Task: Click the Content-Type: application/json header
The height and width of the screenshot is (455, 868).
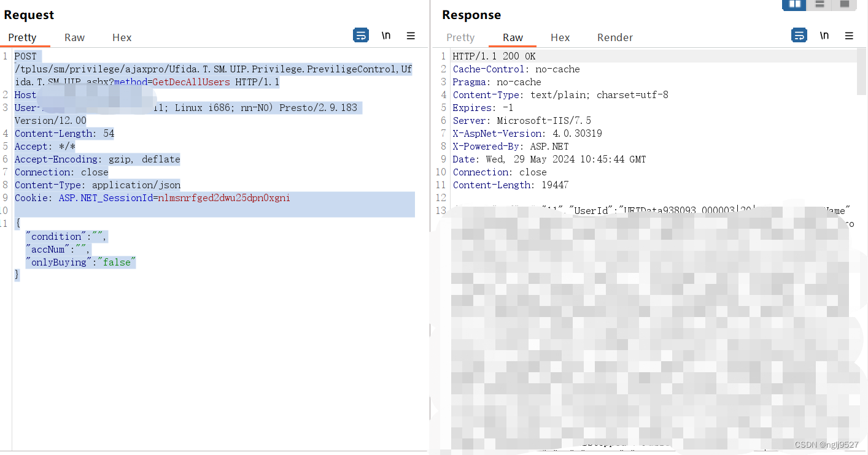Action: tap(98, 185)
